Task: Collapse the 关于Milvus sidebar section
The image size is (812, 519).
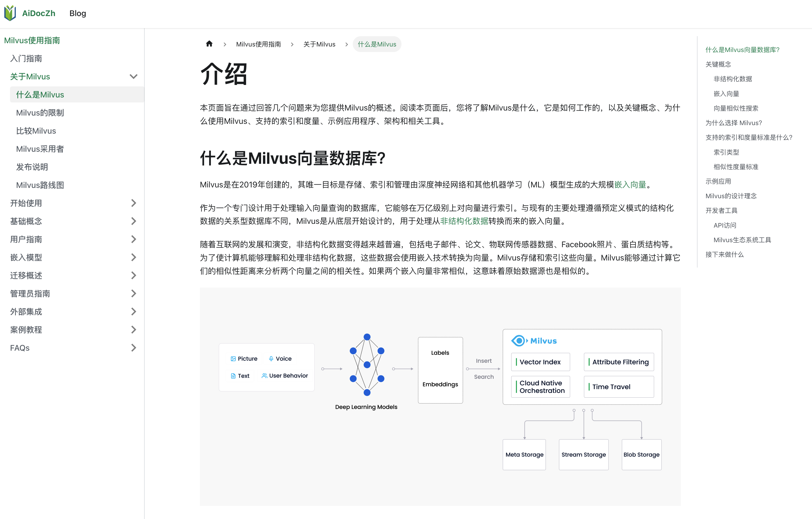Action: click(x=134, y=77)
